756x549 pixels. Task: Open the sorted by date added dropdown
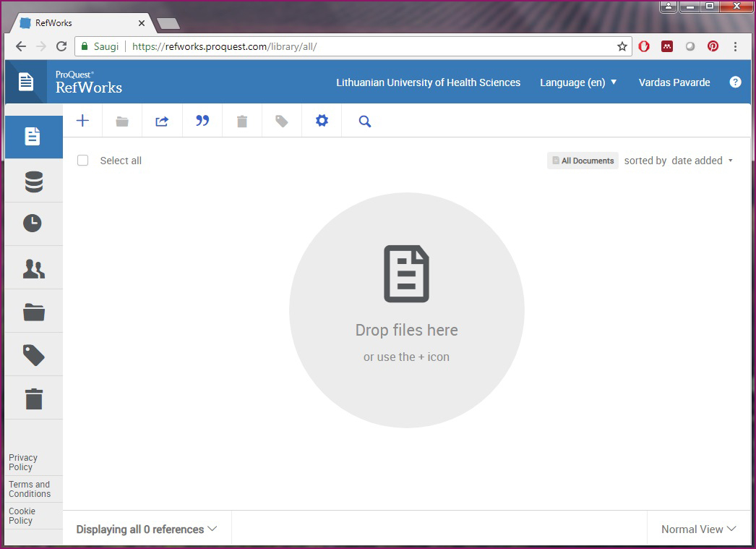pyautogui.click(x=701, y=161)
